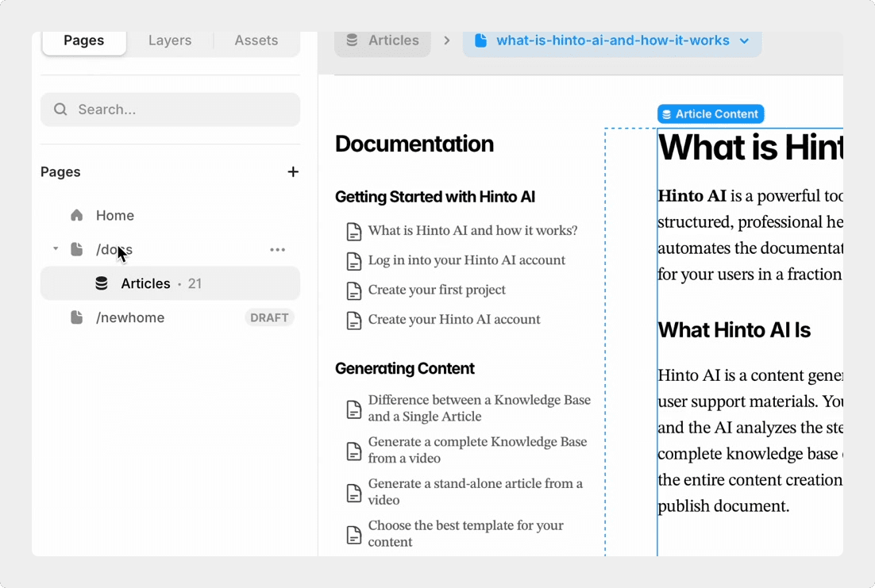The width and height of the screenshot is (875, 588).
Task: Click document icon beside Create your first project
Action: [x=354, y=290]
